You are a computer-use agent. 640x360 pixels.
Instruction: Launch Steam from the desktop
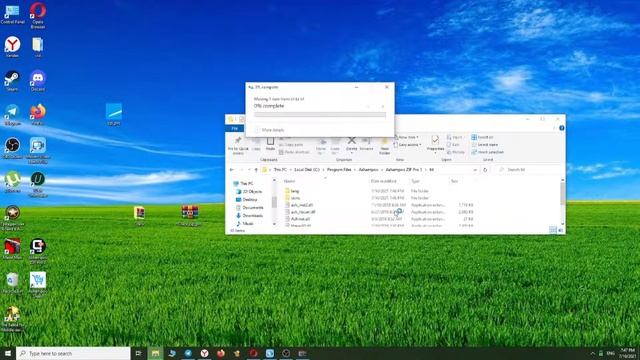[x=12, y=80]
